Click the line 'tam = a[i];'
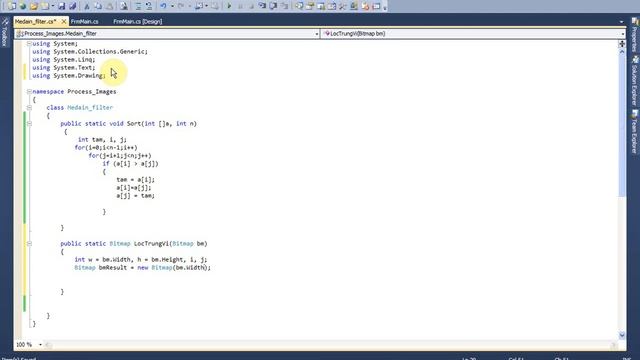The height and width of the screenshot is (360, 640). click(x=136, y=180)
